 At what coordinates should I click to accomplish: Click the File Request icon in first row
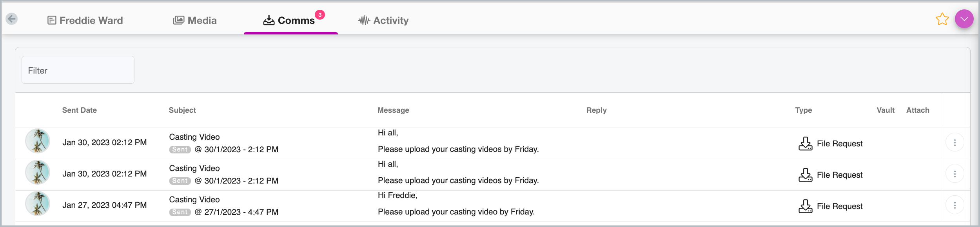point(805,144)
